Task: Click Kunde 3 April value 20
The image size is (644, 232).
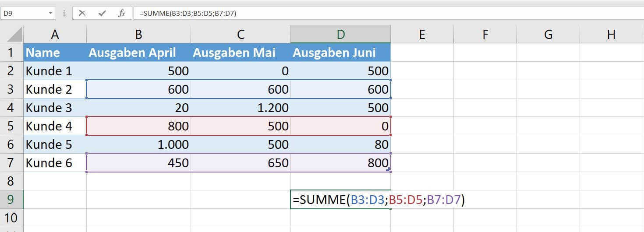Action: click(x=138, y=108)
